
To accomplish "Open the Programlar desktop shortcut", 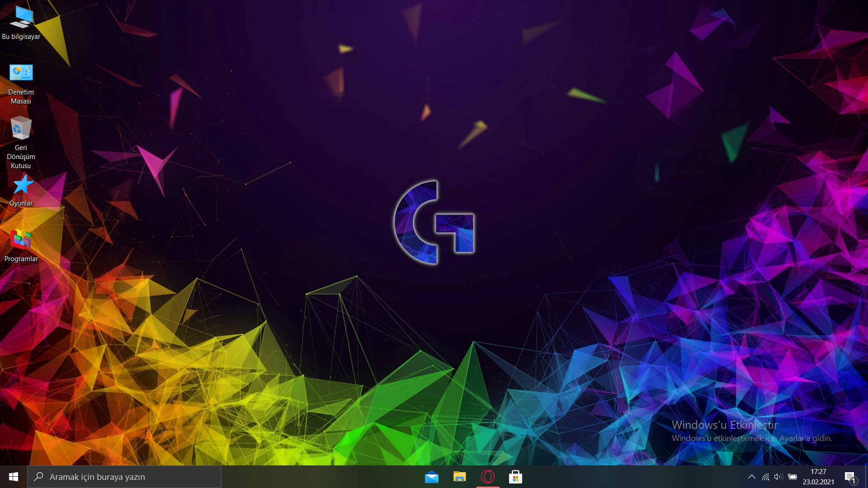I will pyautogui.click(x=21, y=246).
